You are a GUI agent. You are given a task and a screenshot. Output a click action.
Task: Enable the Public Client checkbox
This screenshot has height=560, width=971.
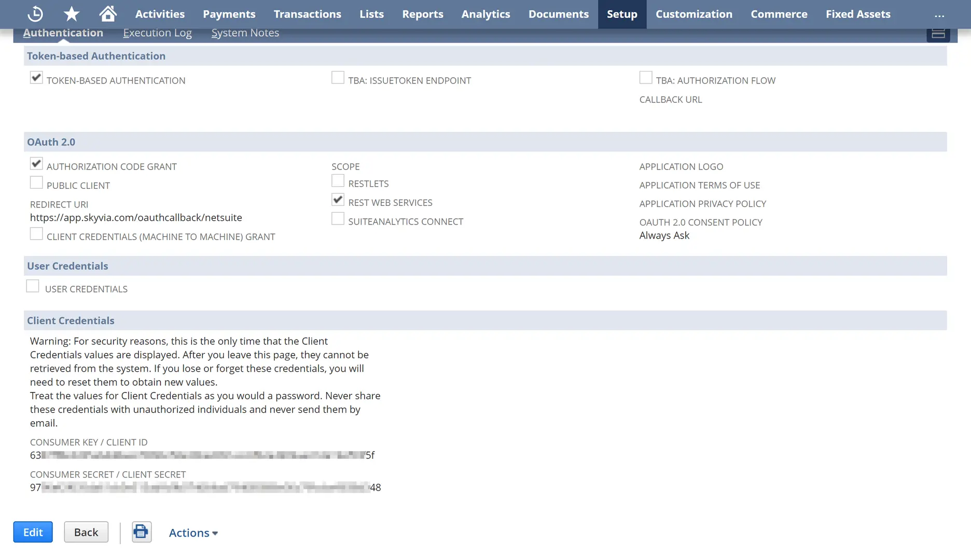tap(36, 183)
